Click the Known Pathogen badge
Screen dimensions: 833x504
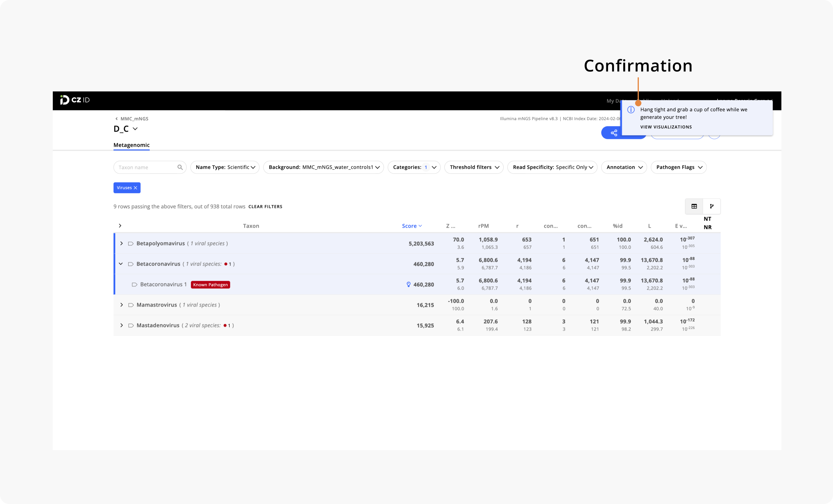(210, 285)
